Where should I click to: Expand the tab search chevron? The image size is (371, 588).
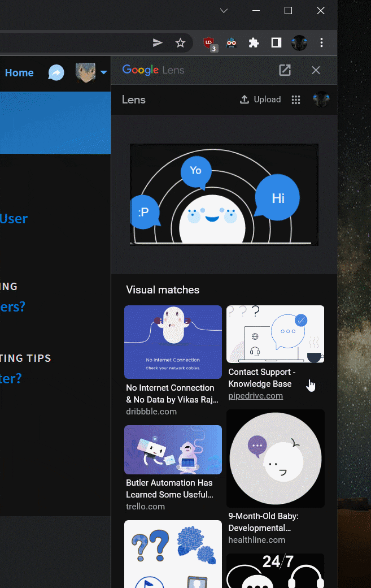click(x=224, y=11)
